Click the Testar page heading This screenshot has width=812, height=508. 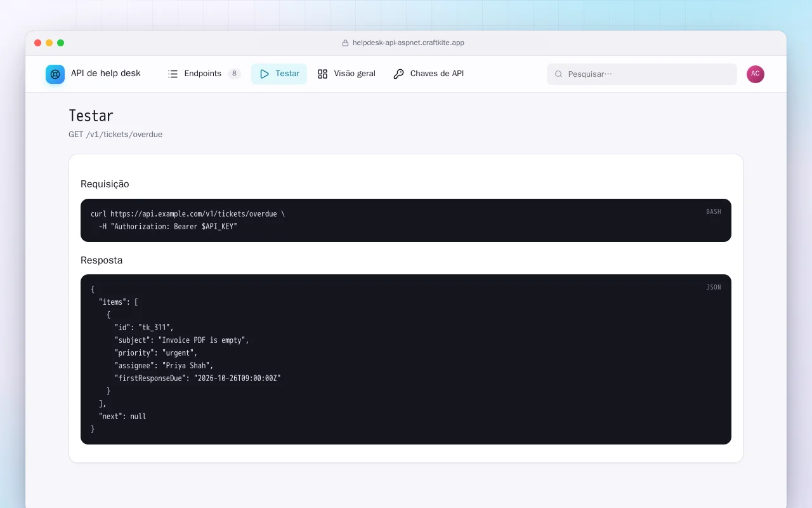[91, 116]
